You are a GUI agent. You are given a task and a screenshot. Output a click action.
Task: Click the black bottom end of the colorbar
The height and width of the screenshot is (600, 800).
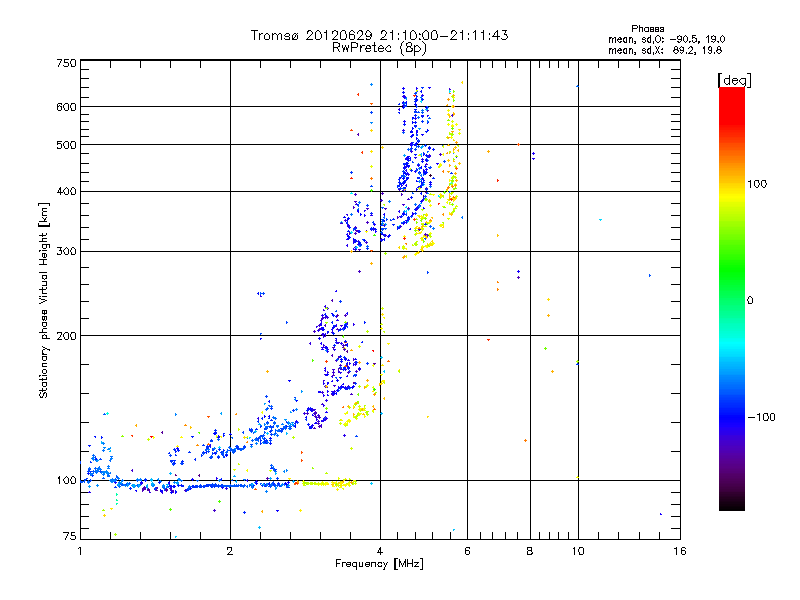[x=732, y=504]
